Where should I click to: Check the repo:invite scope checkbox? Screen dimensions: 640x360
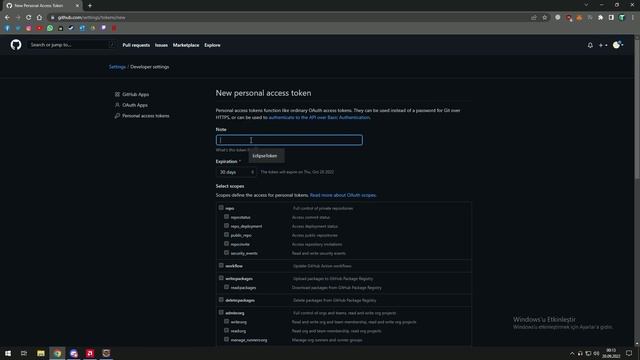click(x=227, y=244)
